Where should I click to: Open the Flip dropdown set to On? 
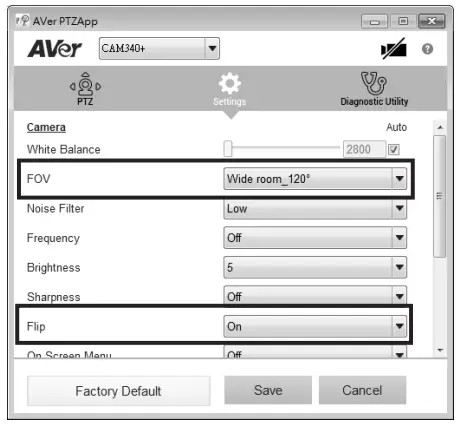click(x=315, y=326)
